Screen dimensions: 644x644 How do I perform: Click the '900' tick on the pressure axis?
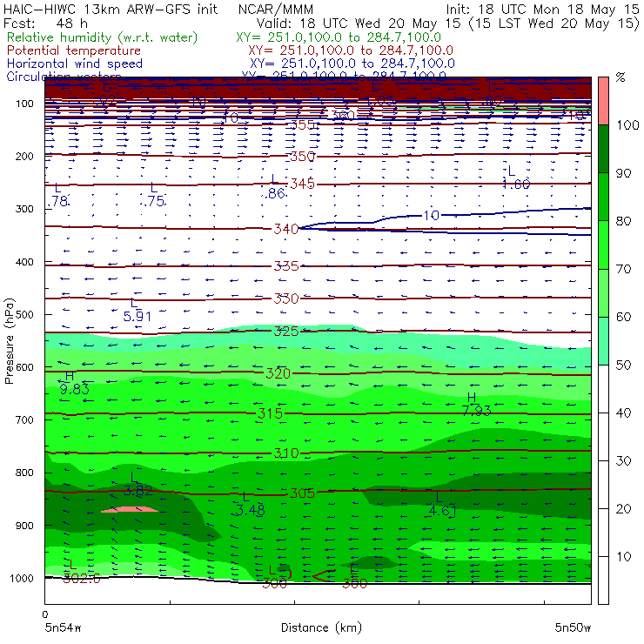pos(24,526)
